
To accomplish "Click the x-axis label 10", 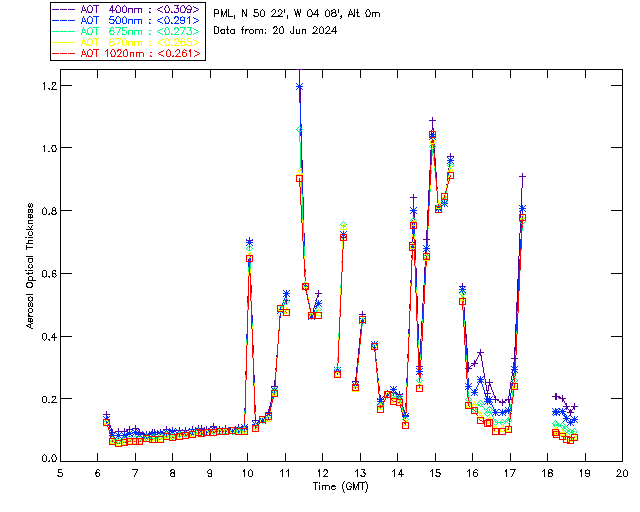I will [247, 473].
